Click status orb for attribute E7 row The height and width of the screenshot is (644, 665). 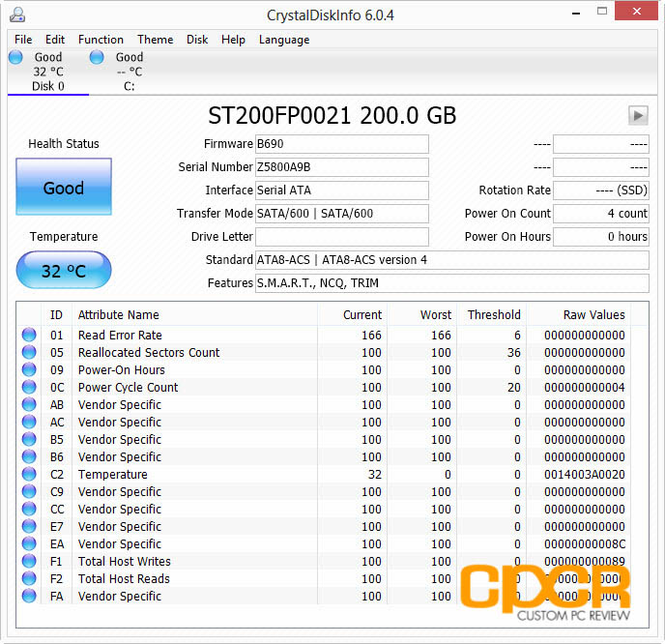coord(29,526)
